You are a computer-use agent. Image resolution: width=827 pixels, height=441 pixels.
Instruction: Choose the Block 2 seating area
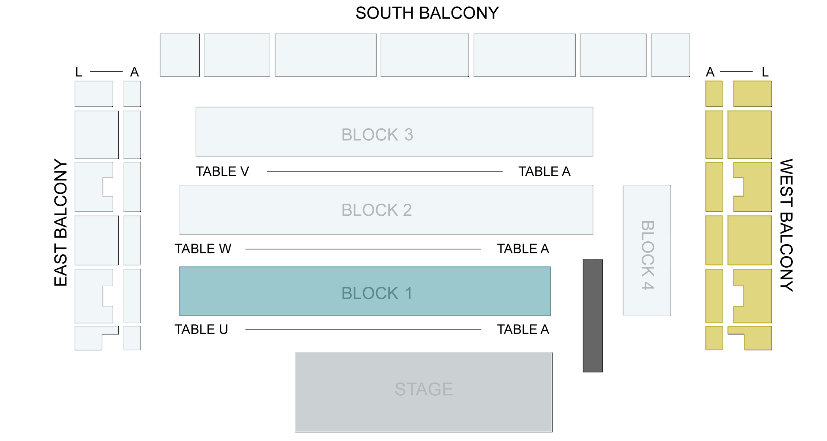(385, 210)
